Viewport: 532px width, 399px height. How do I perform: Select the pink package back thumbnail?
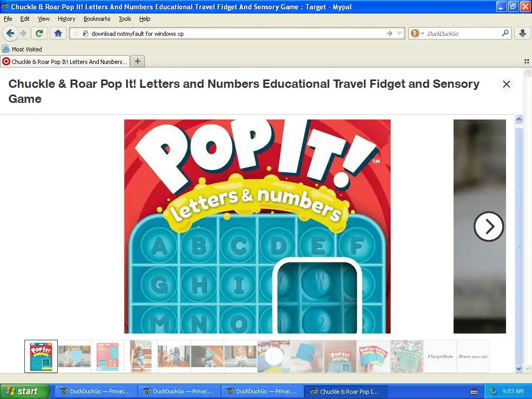coord(108,356)
